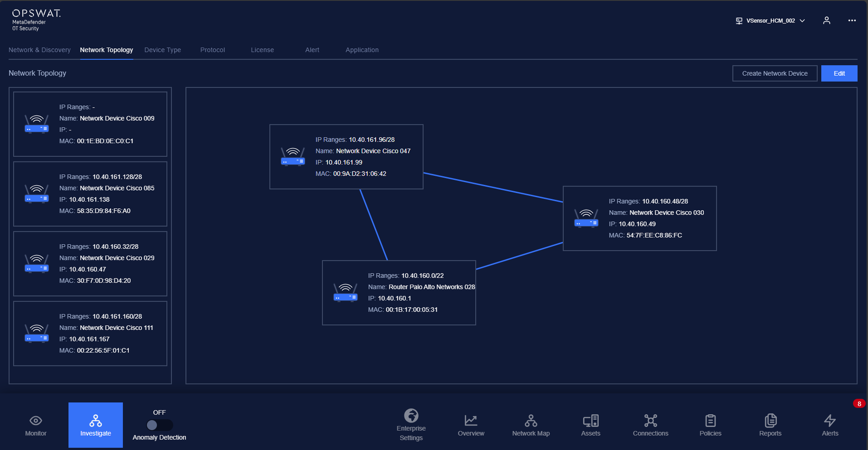Open the Overview chart icon
Screen dimensions: 868x450
click(471, 420)
